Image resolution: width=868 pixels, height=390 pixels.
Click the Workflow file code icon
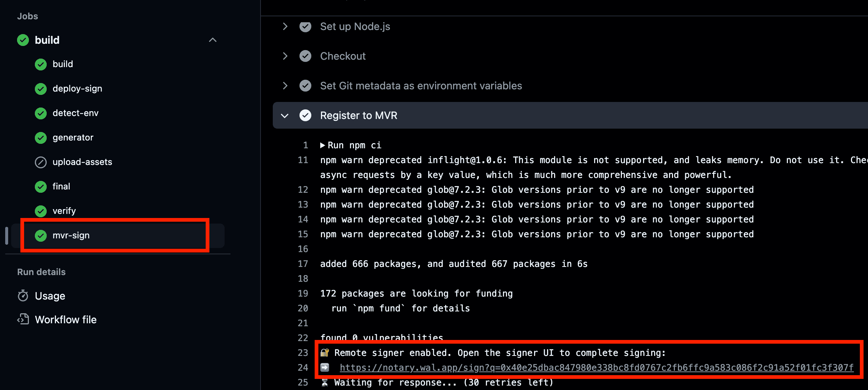point(23,319)
